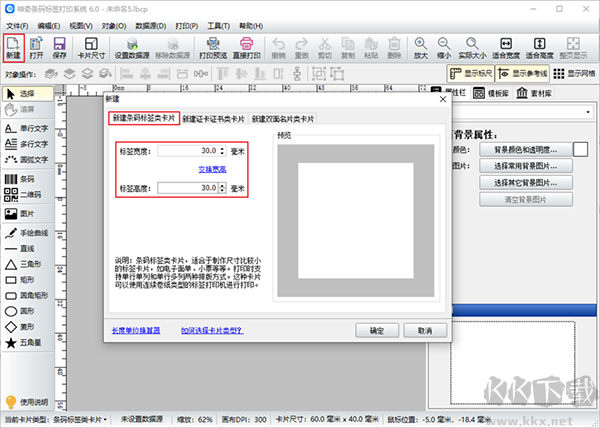Expand the properties panel top dropdown
Image resolution: width=600 pixels, height=428 pixels.
pos(588,112)
